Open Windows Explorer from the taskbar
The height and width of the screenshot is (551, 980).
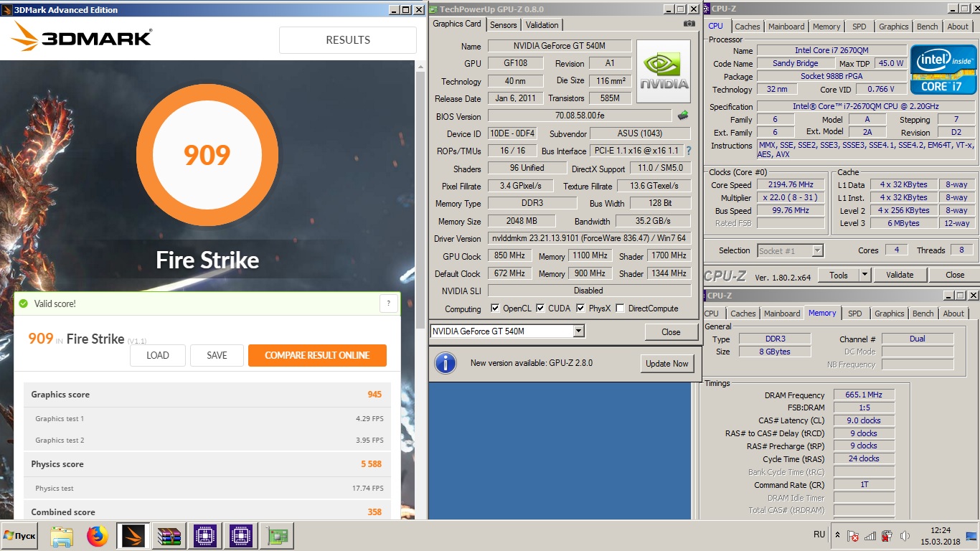[62, 537]
